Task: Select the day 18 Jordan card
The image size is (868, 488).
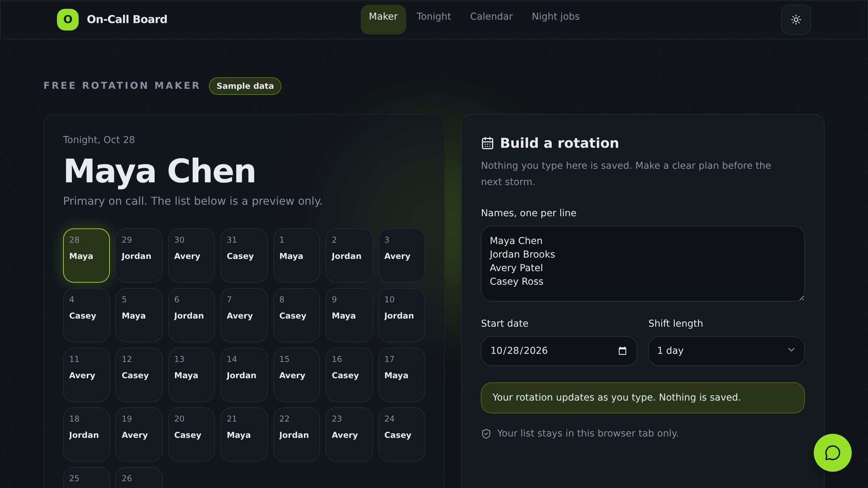Action: tap(86, 434)
